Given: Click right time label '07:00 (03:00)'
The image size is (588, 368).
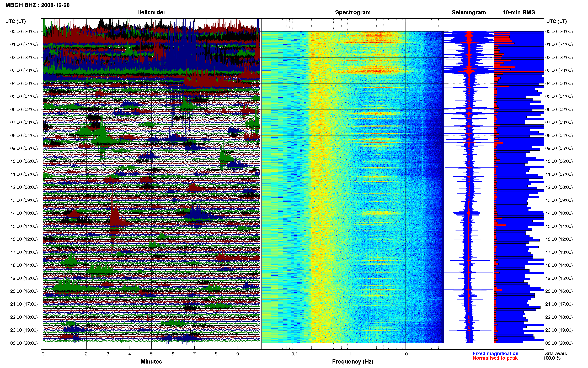Looking at the screenshot, I should pos(559,122).
